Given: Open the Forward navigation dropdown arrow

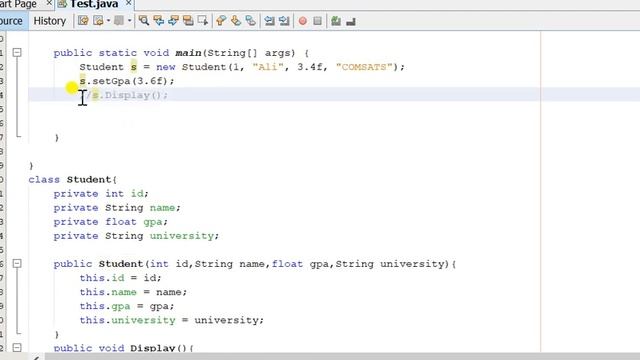Looking at the screenshot, I should pyautogui.click(x=129, y=21).
